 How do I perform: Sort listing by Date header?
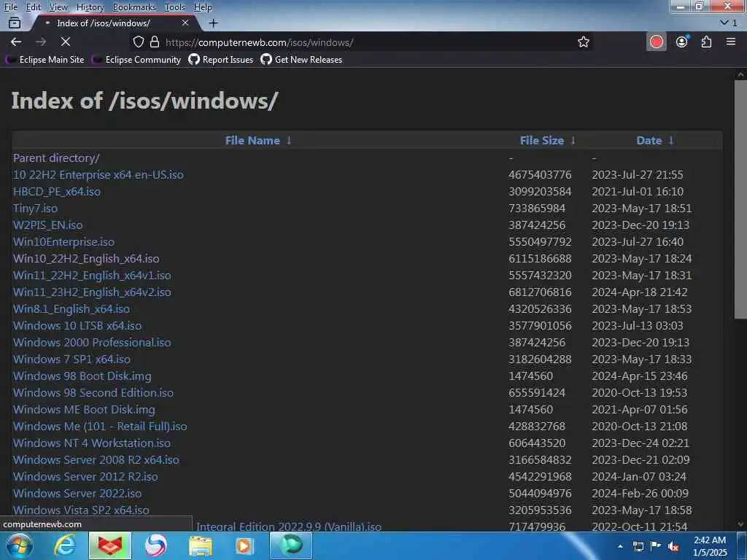click(649, 141)
